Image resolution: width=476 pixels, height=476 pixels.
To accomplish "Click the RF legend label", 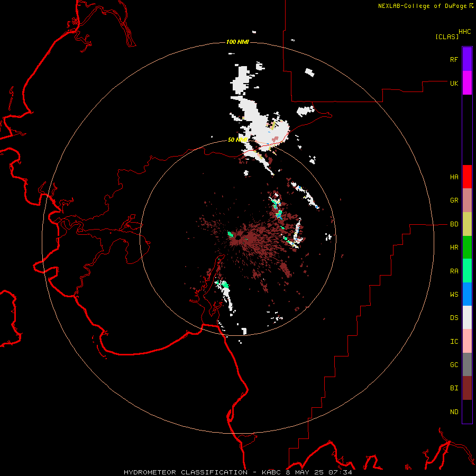I will coord(454,59).
